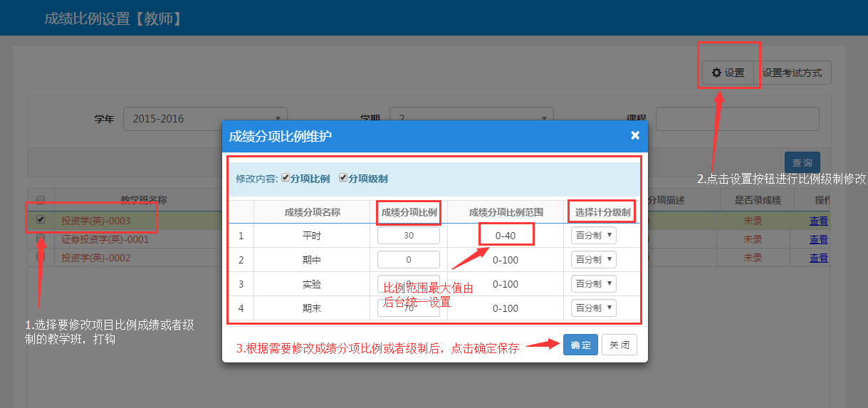The height and width of the screenshot is (408, 868).
Task: Open the 期末 row 百分制 dropdown
Action: (x=593, y=308)
